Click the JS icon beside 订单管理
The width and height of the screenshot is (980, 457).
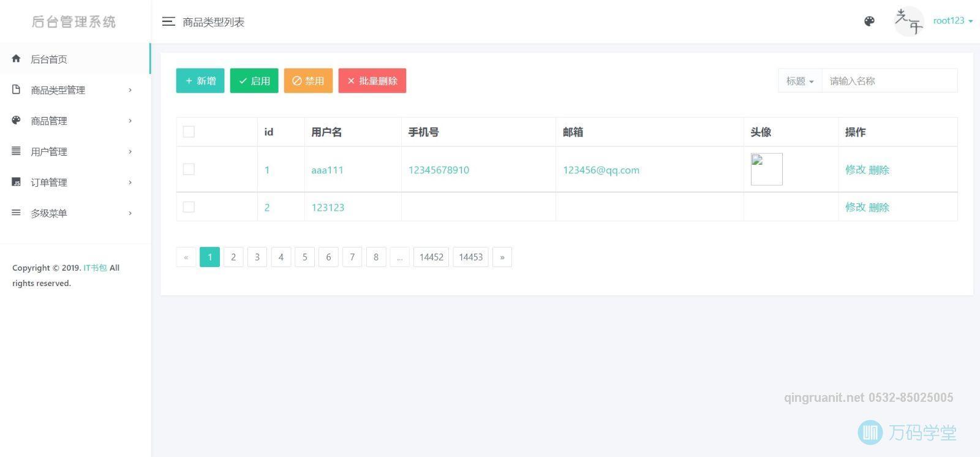click(17, 182)
